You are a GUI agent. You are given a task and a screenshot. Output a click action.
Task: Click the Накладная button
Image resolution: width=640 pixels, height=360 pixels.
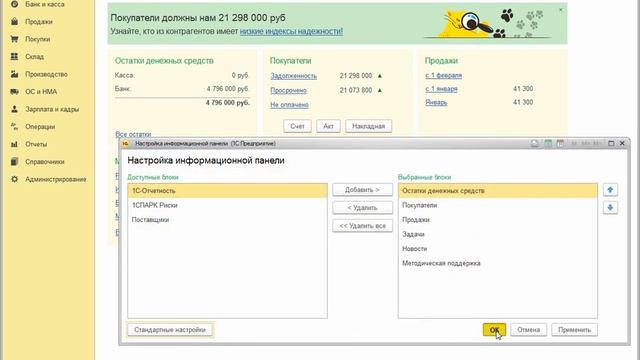369,126
